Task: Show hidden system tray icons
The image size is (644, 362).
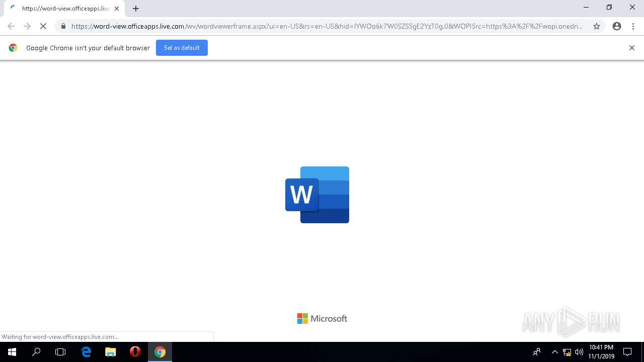Action: tap(554, 352)
